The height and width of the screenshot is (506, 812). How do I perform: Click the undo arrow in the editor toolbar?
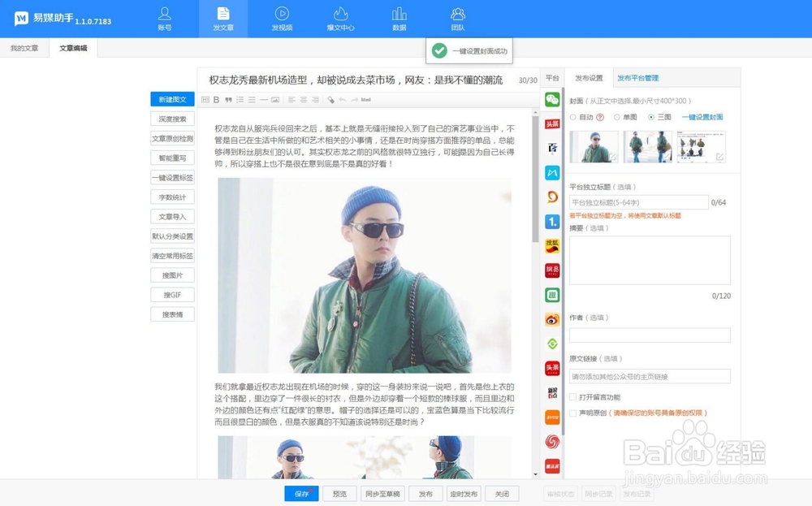click(342, 99)
